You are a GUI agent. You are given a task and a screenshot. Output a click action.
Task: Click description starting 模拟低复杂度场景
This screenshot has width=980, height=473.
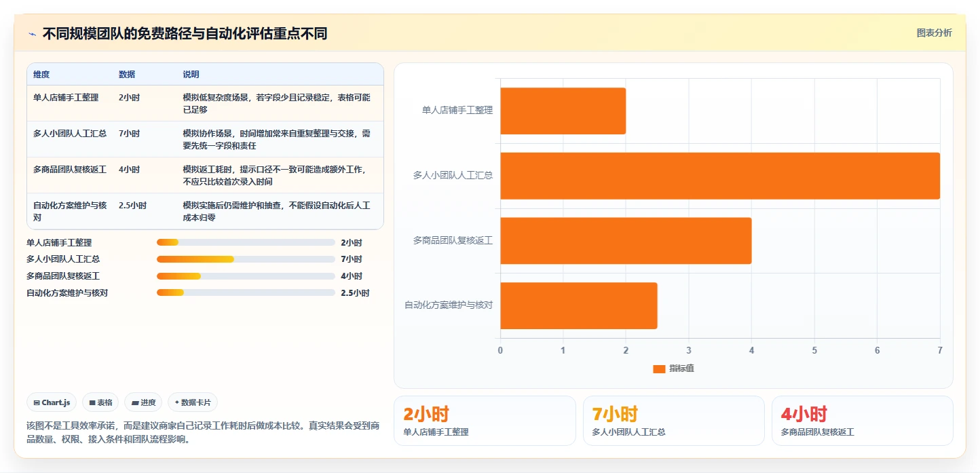pyautogui.click(x=277, y=103)
